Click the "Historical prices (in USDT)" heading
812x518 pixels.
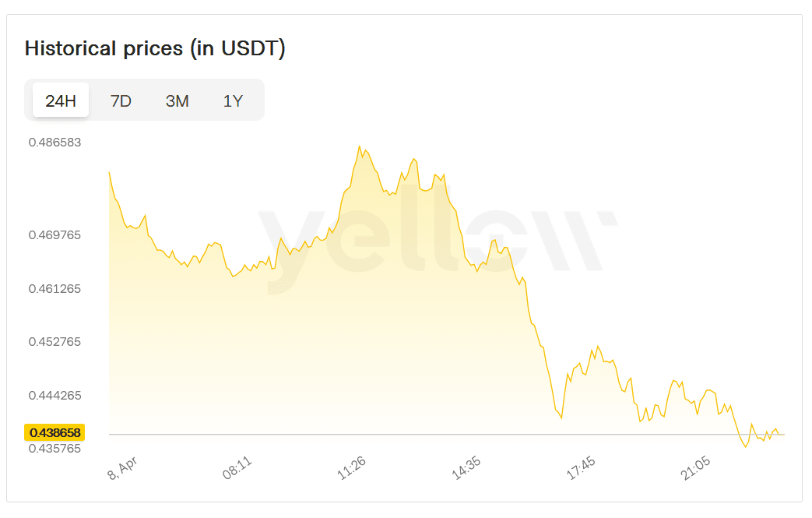tap(155, 48)
